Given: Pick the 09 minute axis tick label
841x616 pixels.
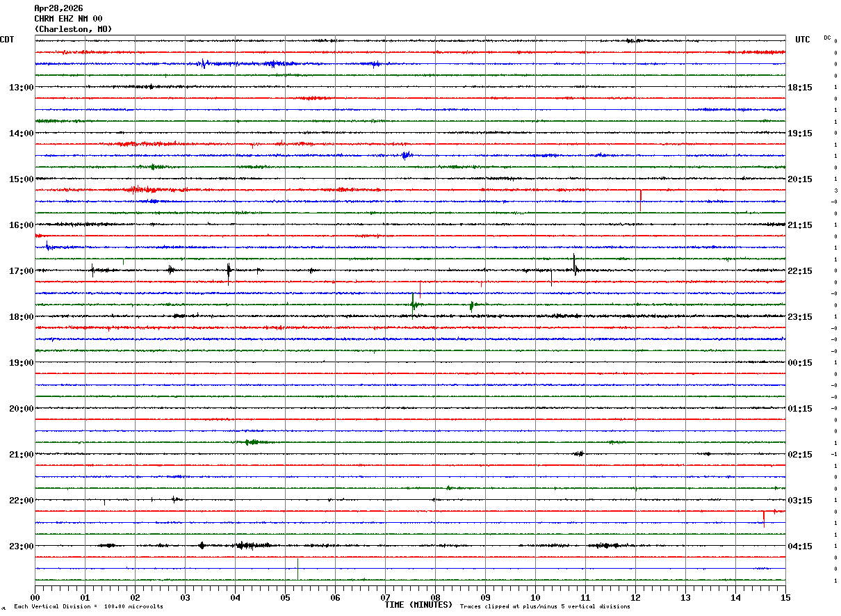Looking at the screenshot, I should [x=485, y=597].
